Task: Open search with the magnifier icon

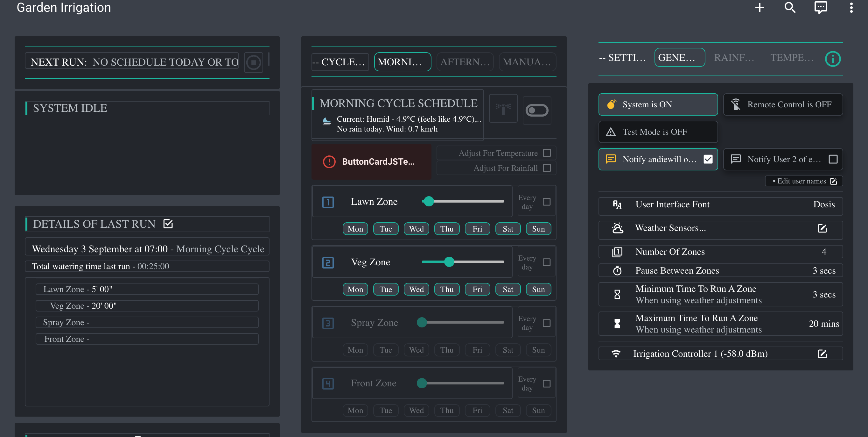Action: click(x=790, y=8)
